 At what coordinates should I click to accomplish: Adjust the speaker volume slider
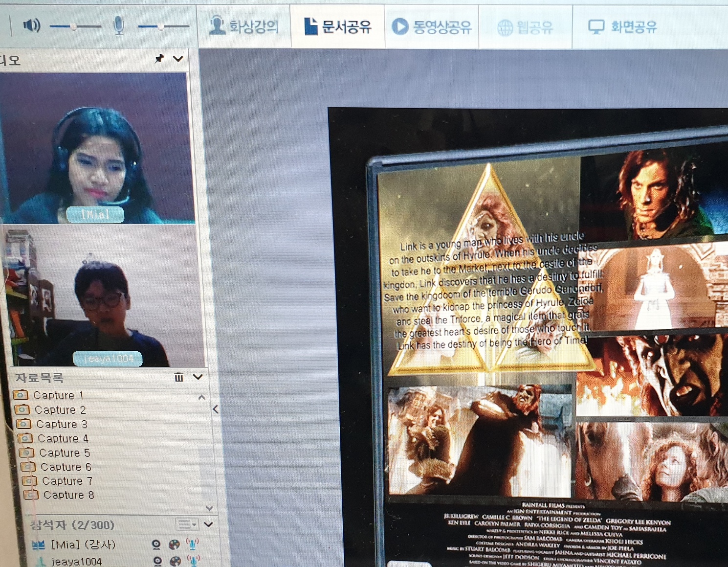click(74, 26)
